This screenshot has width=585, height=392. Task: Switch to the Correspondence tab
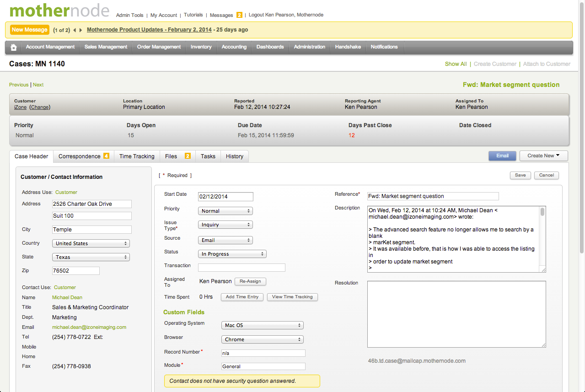80,156
